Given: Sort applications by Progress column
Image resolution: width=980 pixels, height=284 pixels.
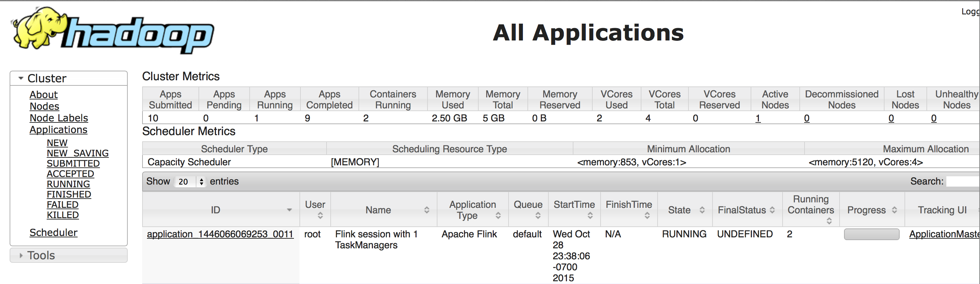Looking at the screenshot, I should pyautogui.click(x=894, y=210).
